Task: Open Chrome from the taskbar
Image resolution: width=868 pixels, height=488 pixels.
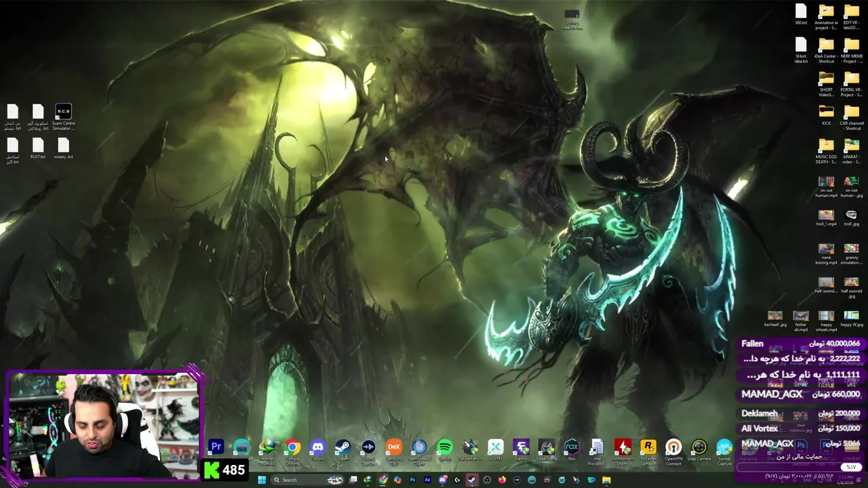Action: tap(382, 480)
